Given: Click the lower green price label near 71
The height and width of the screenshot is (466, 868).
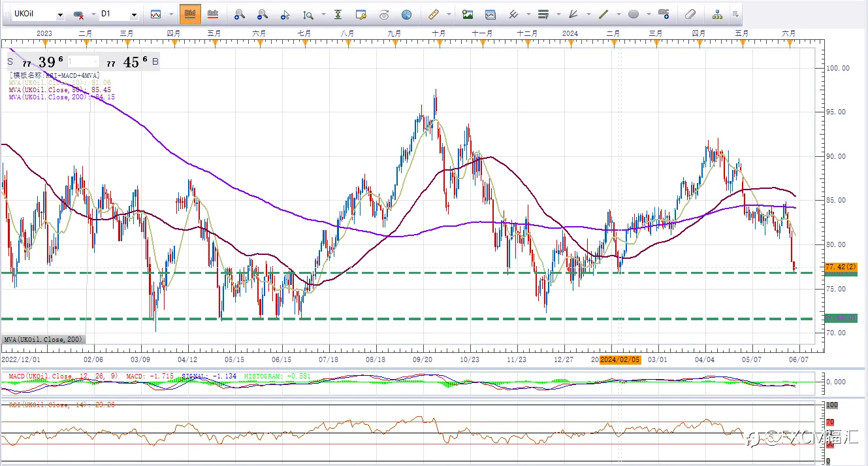Looking at the screenshot, I should coord(841,318).
